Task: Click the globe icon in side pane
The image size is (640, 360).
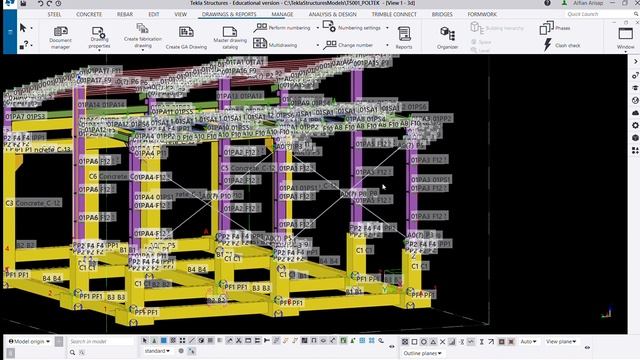Action: click(x=635, y=100)
